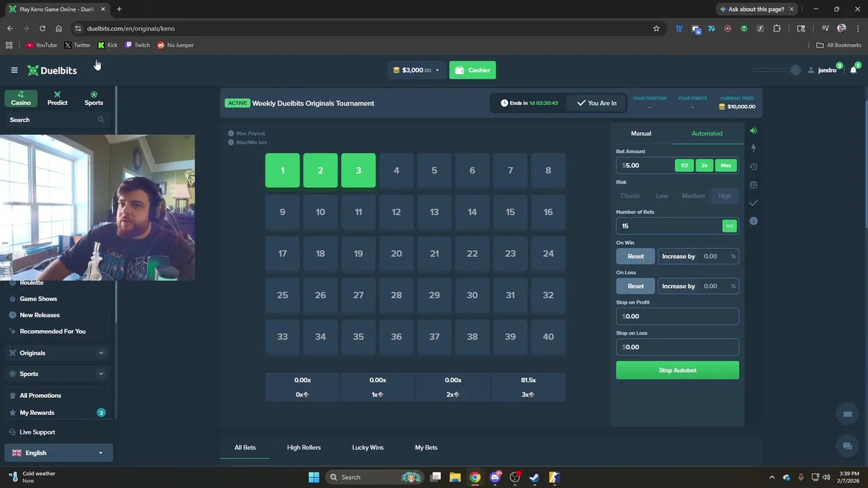
Task: Select Reset under On Win
Action: [x=635, y=256]
